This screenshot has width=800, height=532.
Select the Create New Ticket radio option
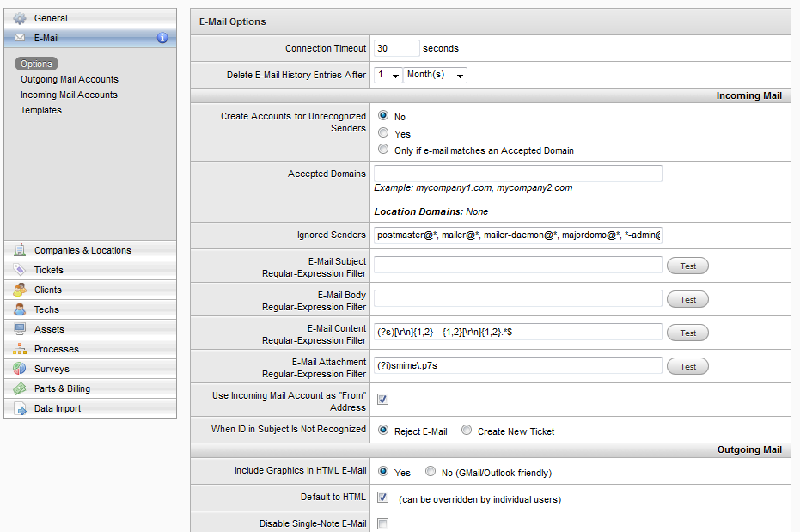coord(467,430)
